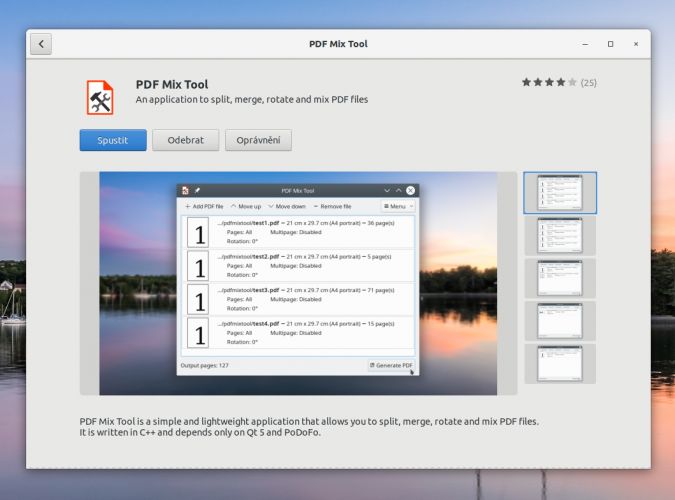Click the (25) review count
The image size is (675, 500).
pos(588,83)
